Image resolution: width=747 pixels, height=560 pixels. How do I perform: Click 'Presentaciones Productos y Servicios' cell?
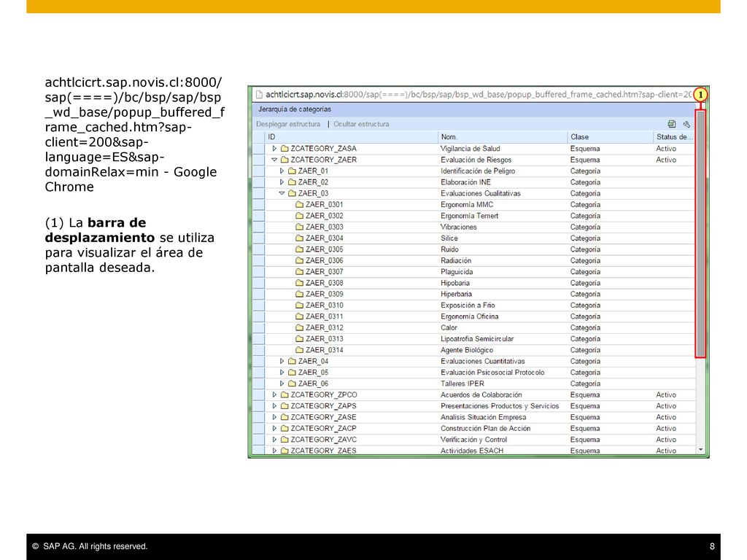coord(499,405)
